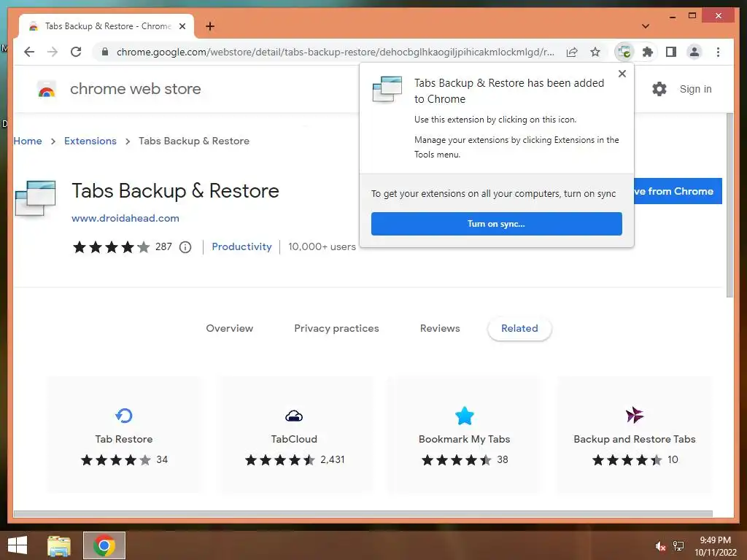Click the vertical page scrollbar
747x560 pixels.
click(x=729, y=205)
